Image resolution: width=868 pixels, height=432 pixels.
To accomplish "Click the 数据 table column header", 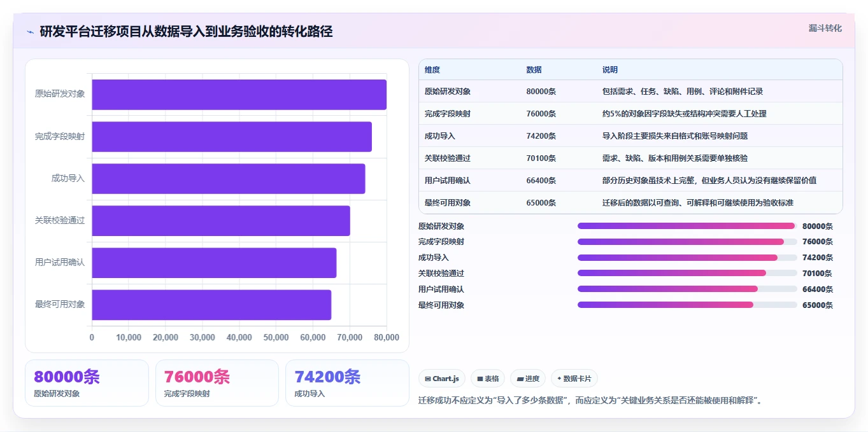I will pyautogui.click(x=534, y=69).
